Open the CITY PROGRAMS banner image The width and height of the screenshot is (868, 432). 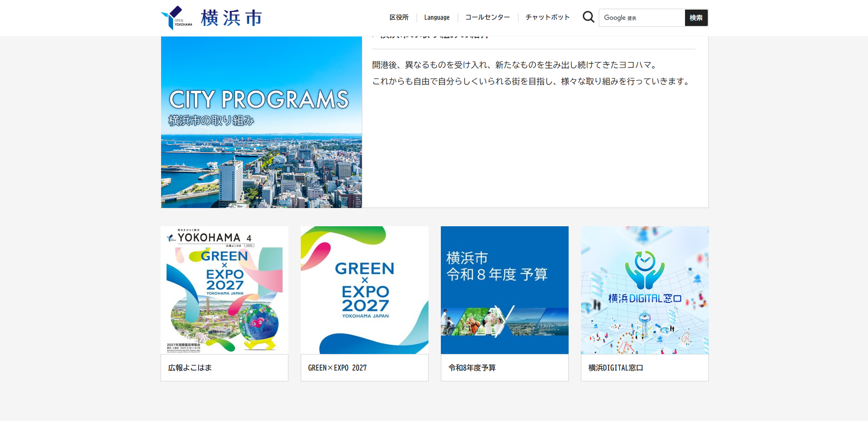pyautogui.click(x=261, y=122)
